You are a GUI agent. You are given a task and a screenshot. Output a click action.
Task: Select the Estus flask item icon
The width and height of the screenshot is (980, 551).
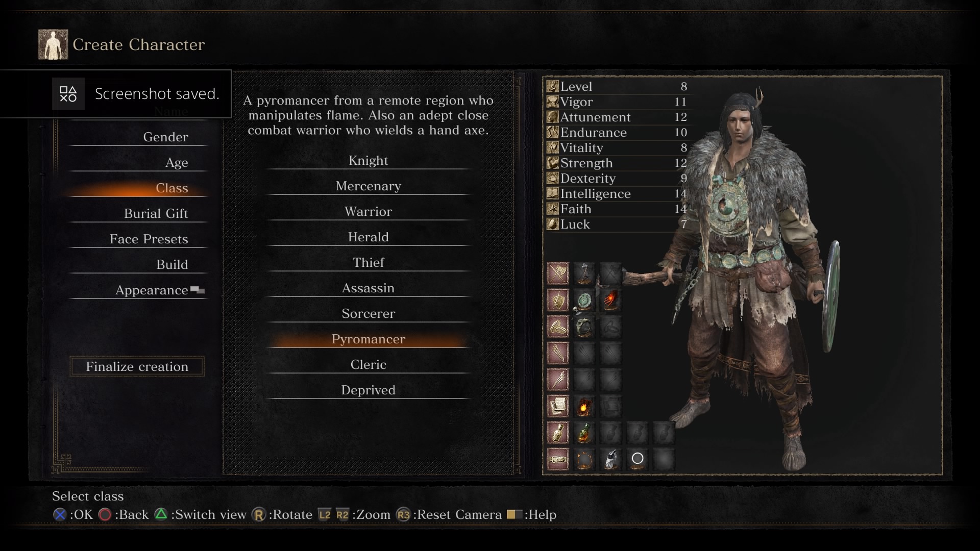click(584, 433)
